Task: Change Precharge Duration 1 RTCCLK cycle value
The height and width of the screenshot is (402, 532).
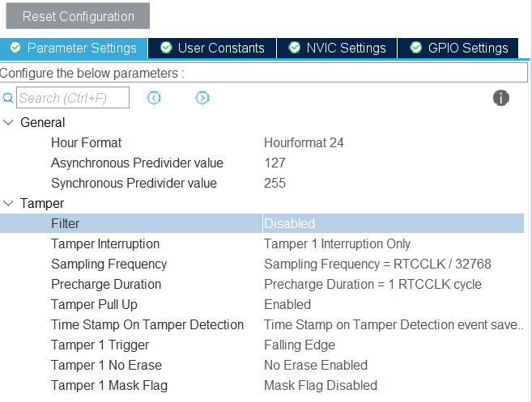Action: pyautogui.click(x=372, y=284)
